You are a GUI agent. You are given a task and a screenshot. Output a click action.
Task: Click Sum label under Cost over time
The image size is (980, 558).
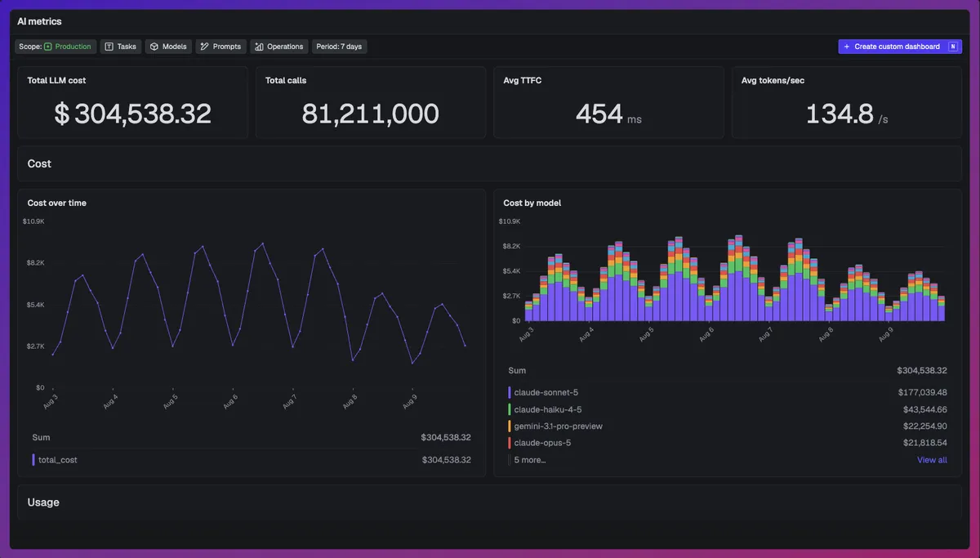coord(41,438)
